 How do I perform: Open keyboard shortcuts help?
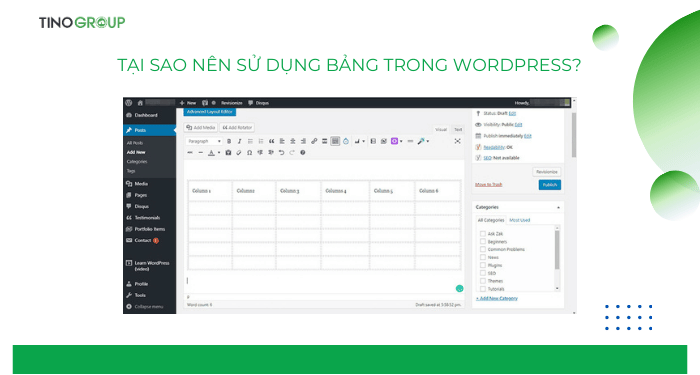pos(303,153)
